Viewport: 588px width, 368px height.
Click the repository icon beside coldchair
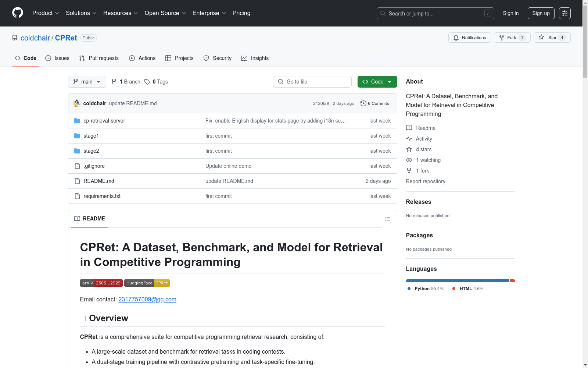point(15,38)
